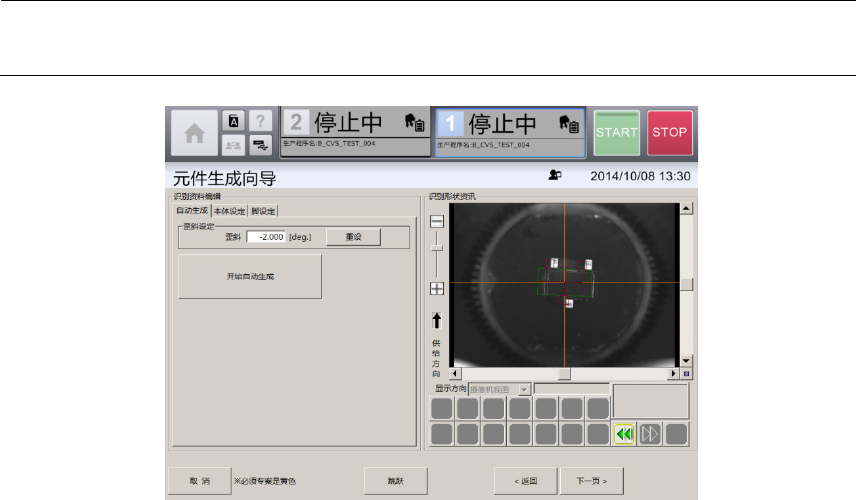Open the 显示方向 dropdown list
Image resolution: width=856 pixels, height=500 pixels.
(524, 388)
